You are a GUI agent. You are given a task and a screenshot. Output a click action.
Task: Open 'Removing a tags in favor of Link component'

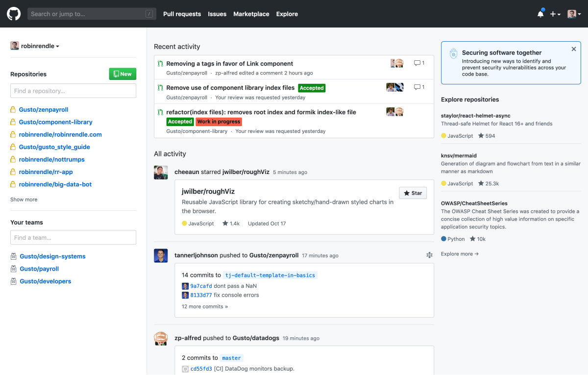(230, 64)
